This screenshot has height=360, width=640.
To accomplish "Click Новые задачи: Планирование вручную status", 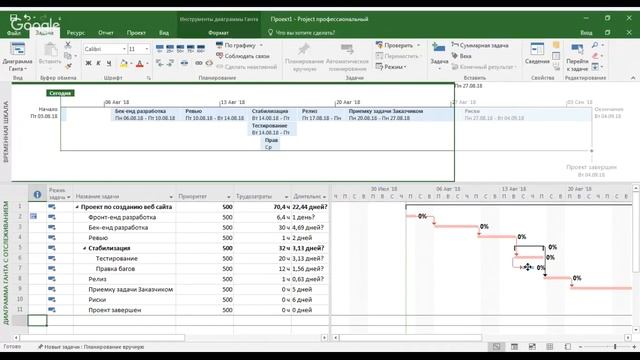I will 91,347.
